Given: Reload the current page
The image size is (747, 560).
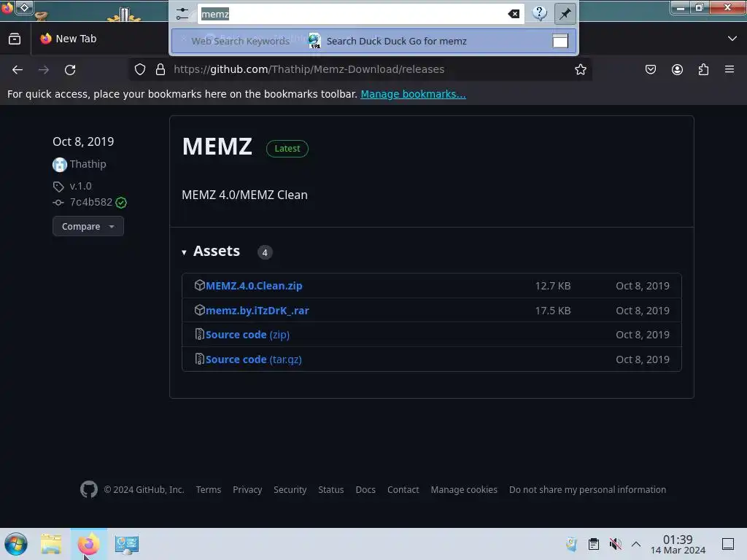Looking at the screenshot, I should coord(70,70).
